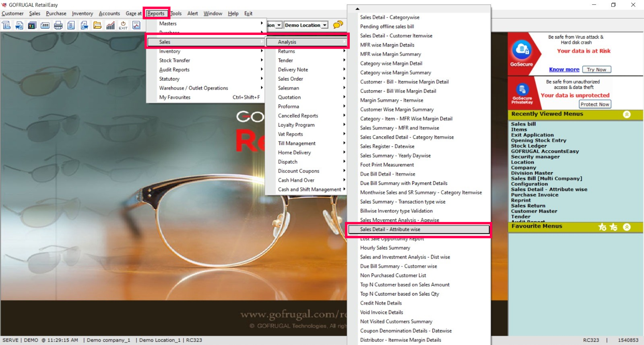Click the GoSecure PrivateKey icon
This screenshot has width=644, height=345.
(x=522, y=89)
